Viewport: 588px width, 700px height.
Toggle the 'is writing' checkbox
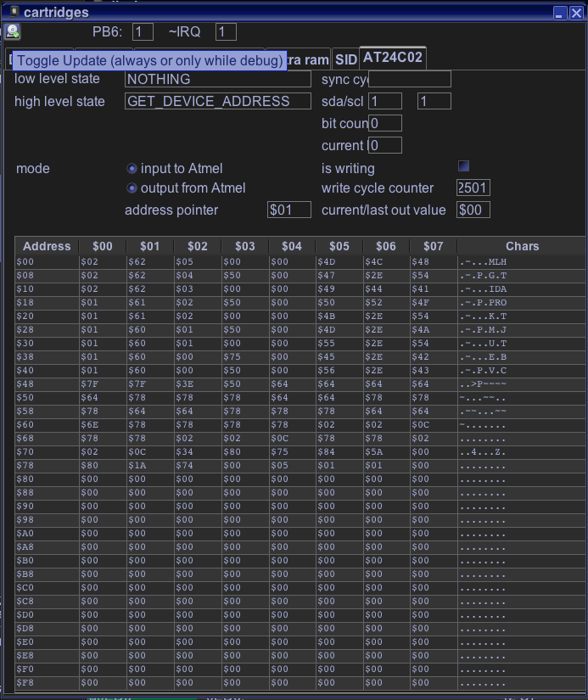(463, 166)
